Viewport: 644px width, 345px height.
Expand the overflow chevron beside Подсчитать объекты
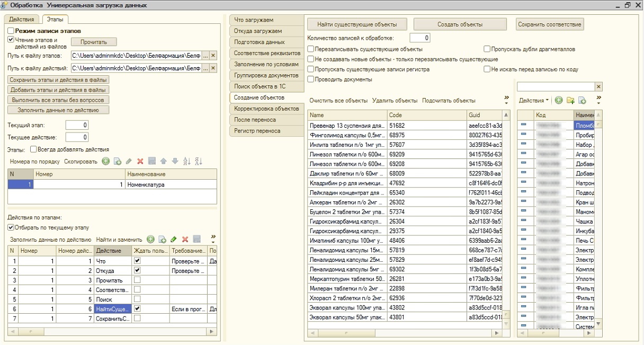click(x=506, y=100)
